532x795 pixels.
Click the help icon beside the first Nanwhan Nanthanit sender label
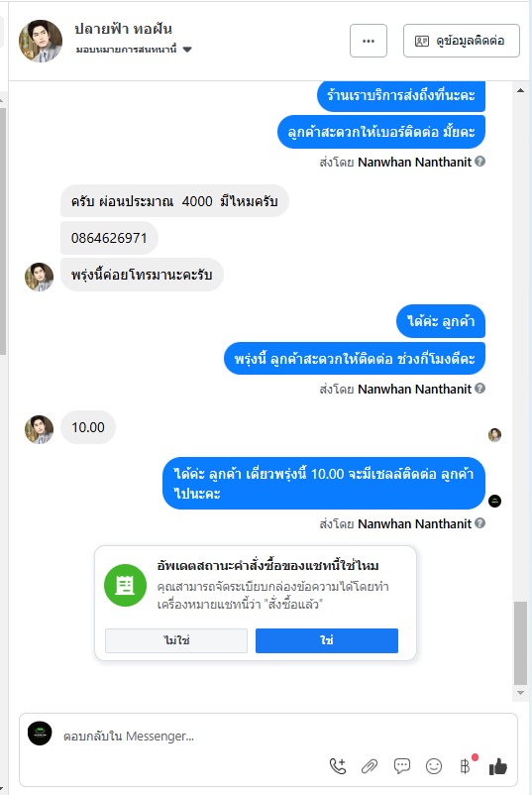[479, 162]
